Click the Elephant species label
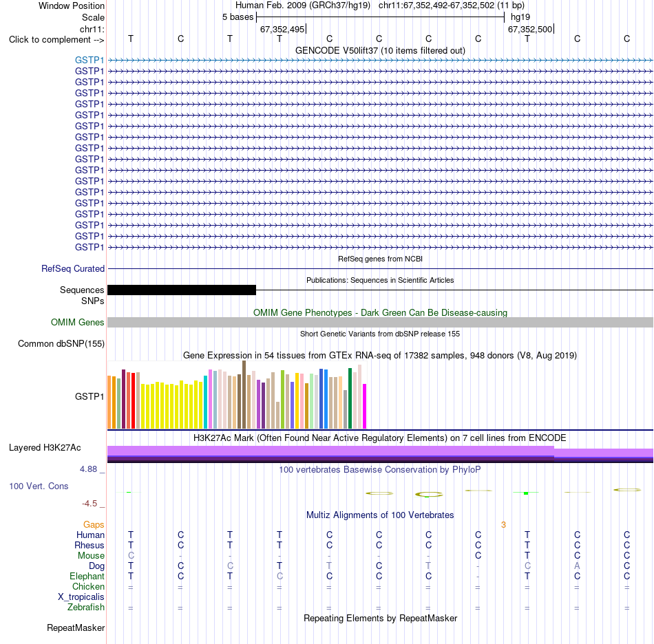 tap(87, 576)
